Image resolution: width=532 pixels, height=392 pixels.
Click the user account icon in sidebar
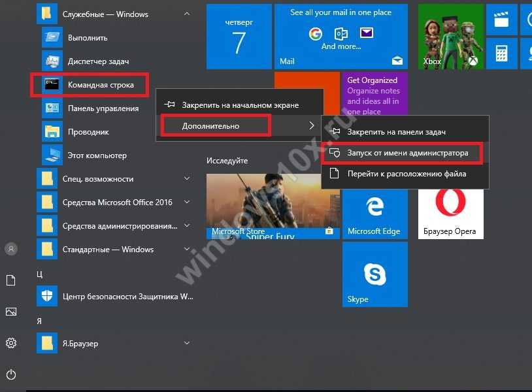click(11, 249)
